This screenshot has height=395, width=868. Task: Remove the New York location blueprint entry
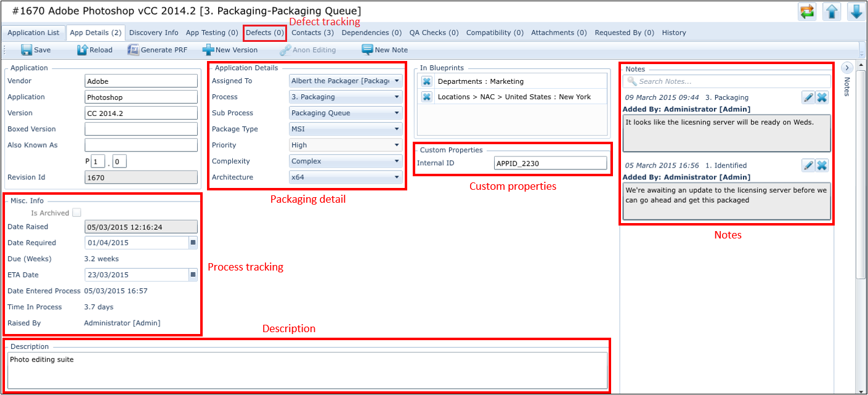426,97
